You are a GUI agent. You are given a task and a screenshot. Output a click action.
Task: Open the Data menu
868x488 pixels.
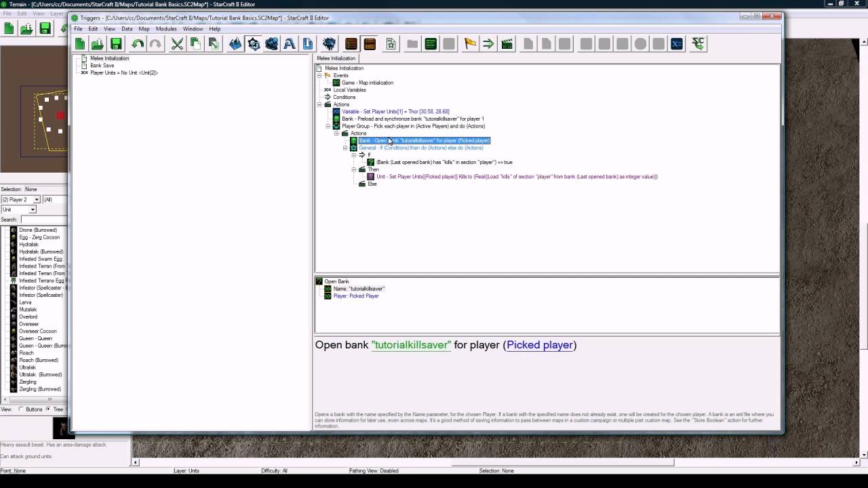tap(127, 29)
